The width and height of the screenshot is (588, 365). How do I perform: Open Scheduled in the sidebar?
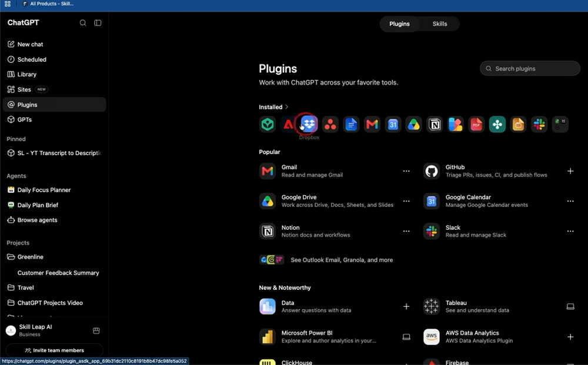[x=54, y=59]
